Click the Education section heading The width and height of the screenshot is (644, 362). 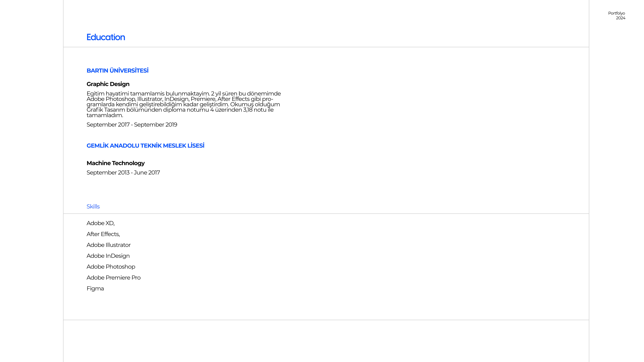click(106, 37)
